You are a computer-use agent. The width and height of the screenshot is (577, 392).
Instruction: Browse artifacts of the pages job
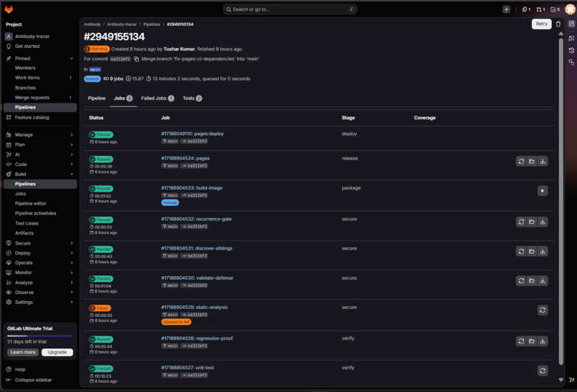coord(532,161)
